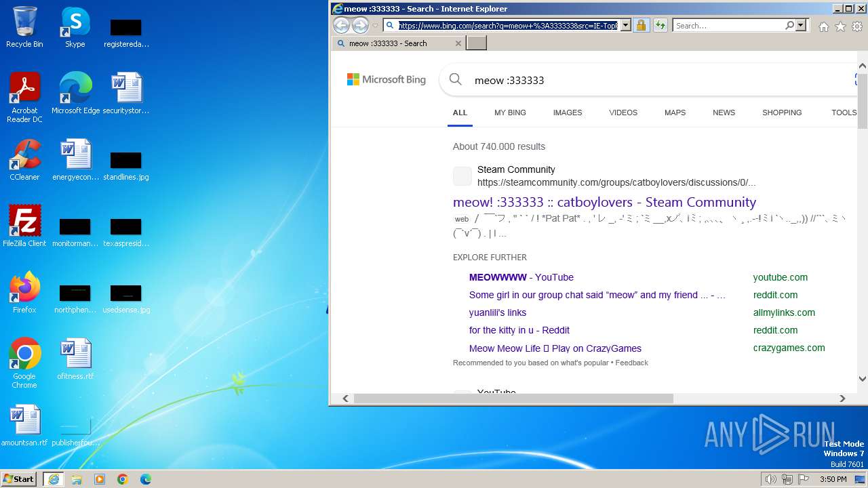Open 'Some girl in our group chat' link

click(x=597, y=295)
